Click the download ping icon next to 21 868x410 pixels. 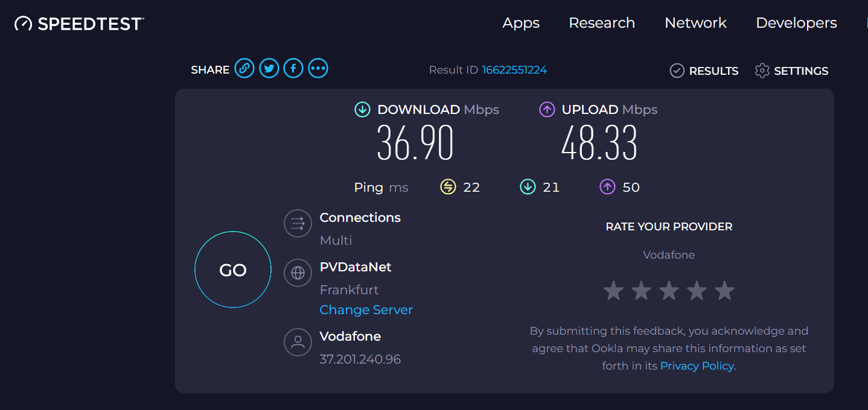528,187
